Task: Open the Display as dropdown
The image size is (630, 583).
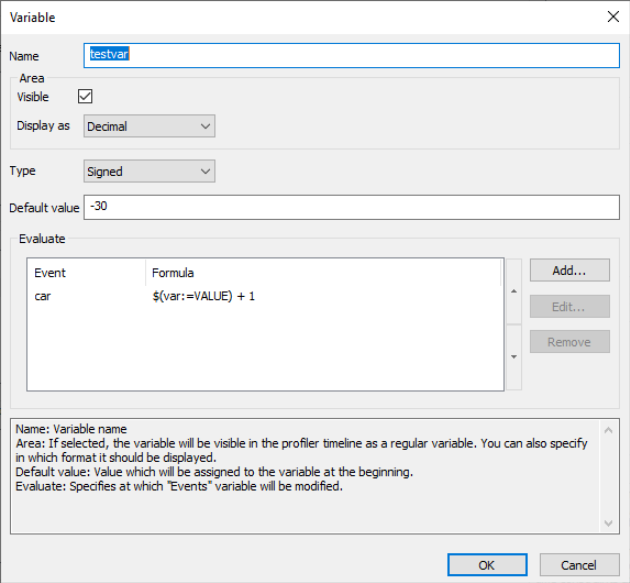Action: (149, 126)
